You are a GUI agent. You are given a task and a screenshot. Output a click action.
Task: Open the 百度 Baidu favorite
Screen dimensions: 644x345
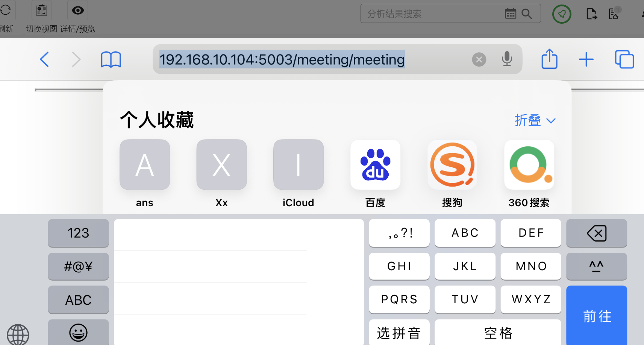click(x=375, y=174)
